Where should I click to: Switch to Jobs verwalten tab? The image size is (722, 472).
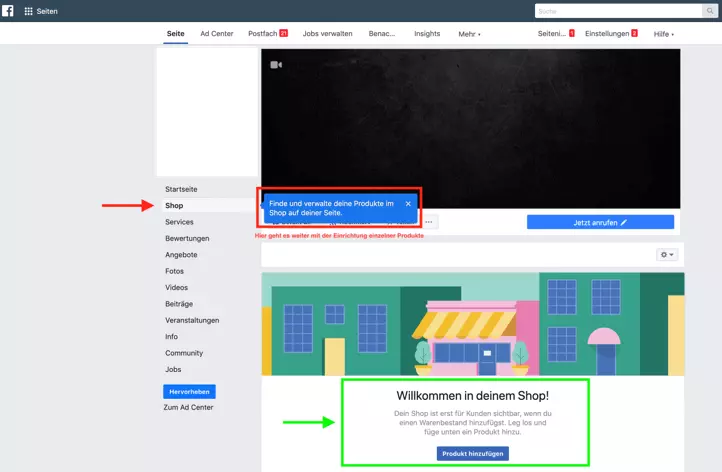[x=327, y=34]
